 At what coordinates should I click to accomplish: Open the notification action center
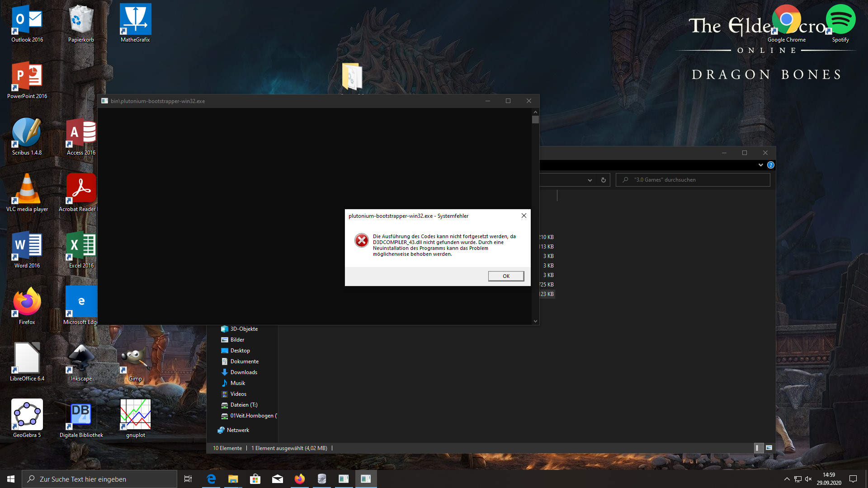853,479
